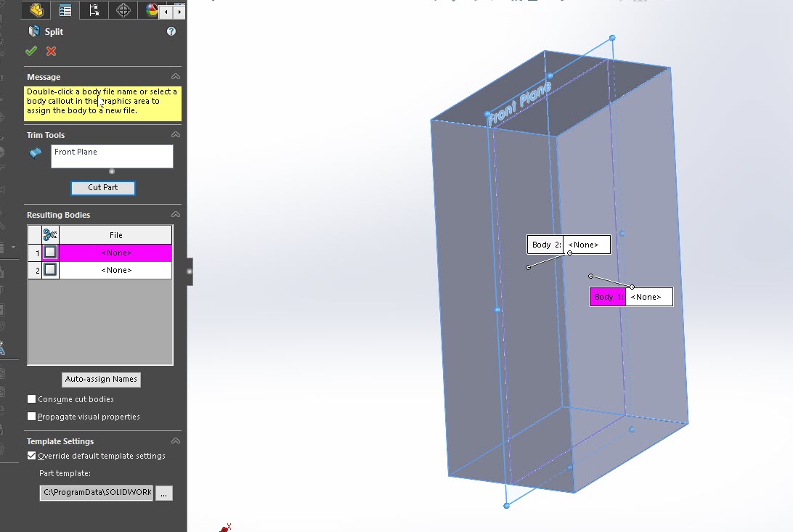Cancel Split with the red X

(51, 51)
